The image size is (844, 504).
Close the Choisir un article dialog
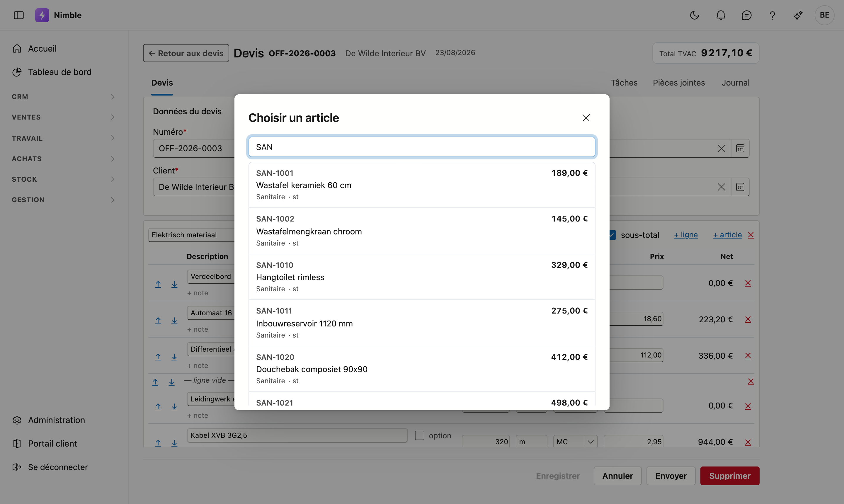pos(586,118)
